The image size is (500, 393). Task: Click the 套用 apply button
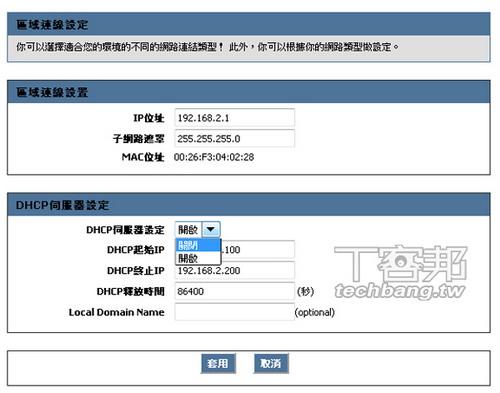(218, 363)
